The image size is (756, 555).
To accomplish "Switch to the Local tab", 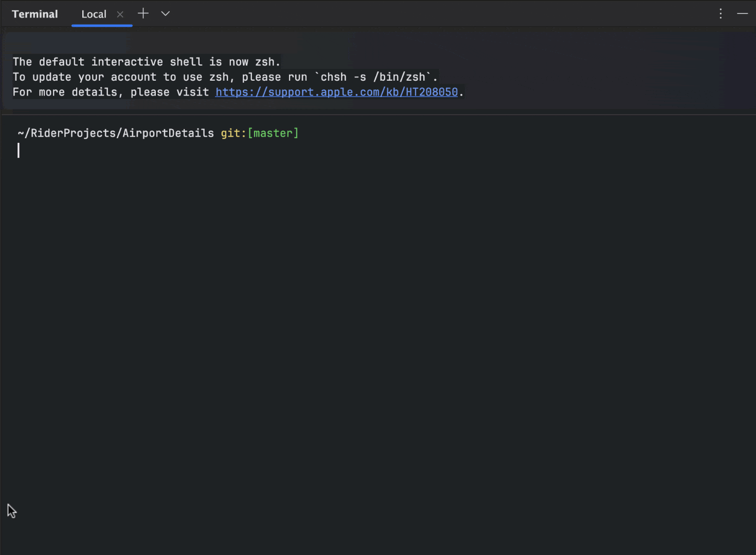I will [94, 14].
